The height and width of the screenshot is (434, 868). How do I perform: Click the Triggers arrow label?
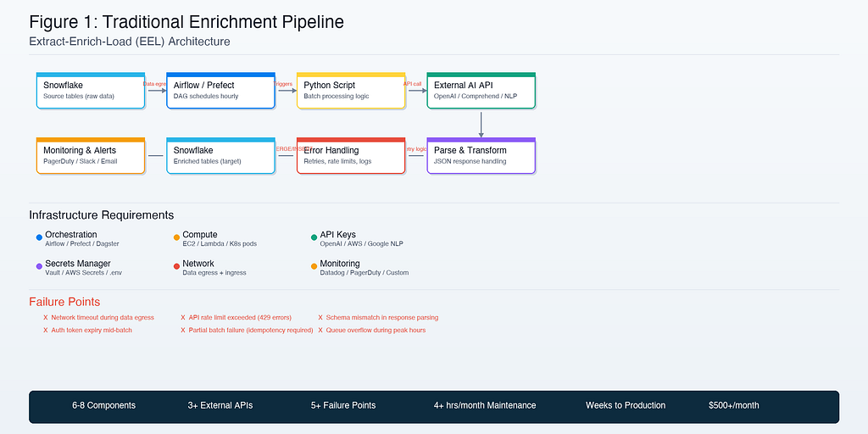point(283,84)
